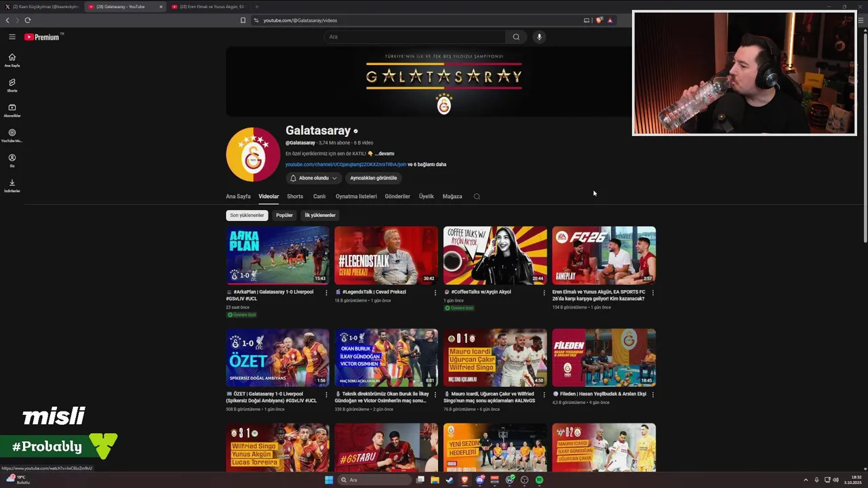Open the Yeni Sezon Hedefleri thumbnail
The height and width of the screenshot is (488, 868).
(495, 447)
